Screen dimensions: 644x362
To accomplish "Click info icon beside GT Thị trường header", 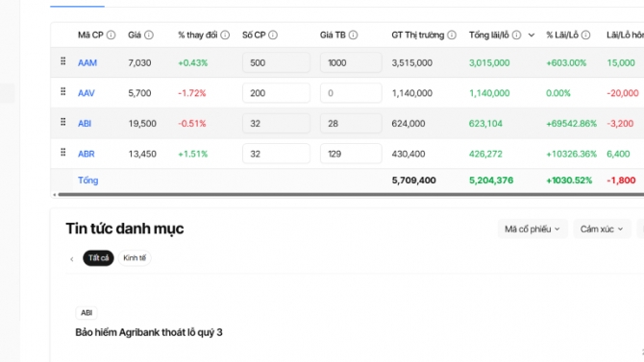I will click(452, 36).
